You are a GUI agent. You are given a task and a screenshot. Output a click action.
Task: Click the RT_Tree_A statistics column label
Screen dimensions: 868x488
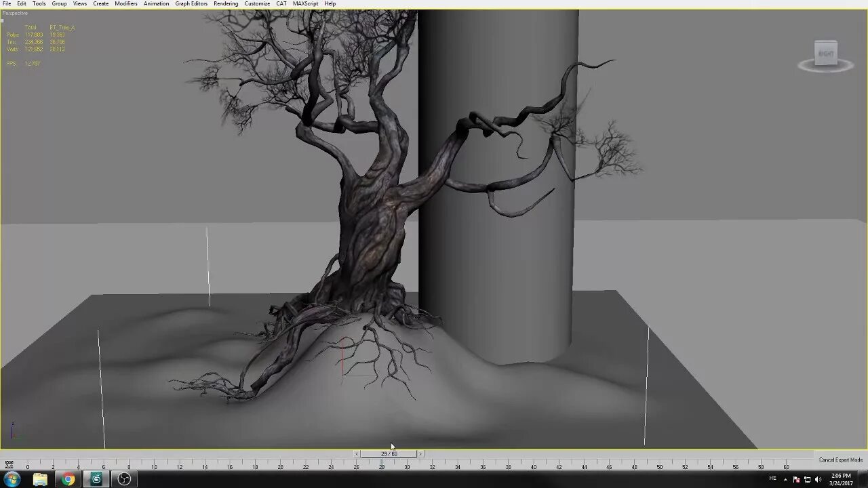coord(62,28)
